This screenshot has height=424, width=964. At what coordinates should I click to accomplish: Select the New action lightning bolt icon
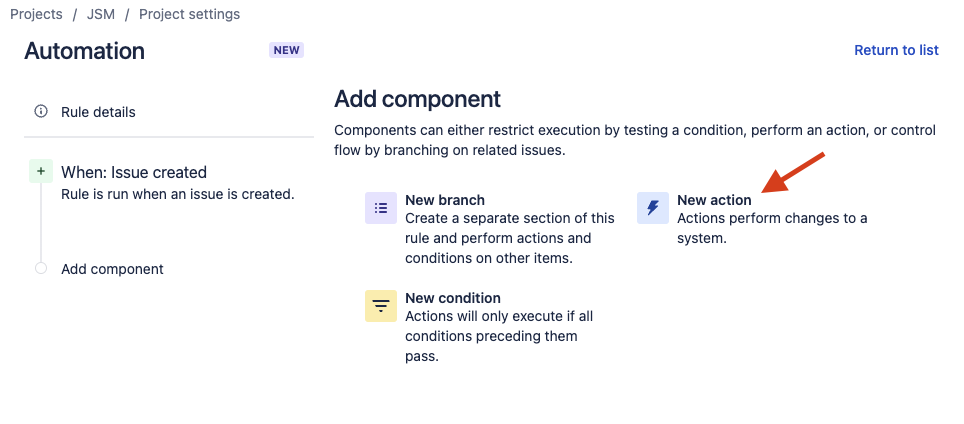tap(653, 208)
